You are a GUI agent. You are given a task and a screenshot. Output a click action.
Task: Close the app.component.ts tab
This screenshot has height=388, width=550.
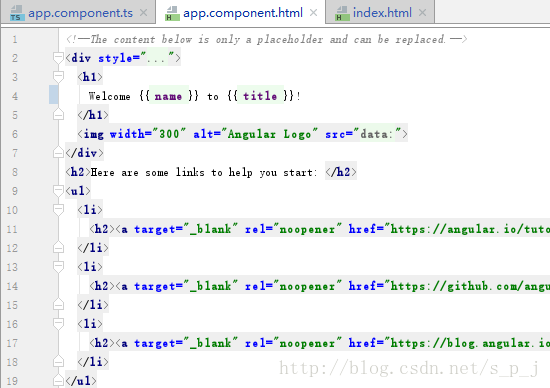pos(143,13)
